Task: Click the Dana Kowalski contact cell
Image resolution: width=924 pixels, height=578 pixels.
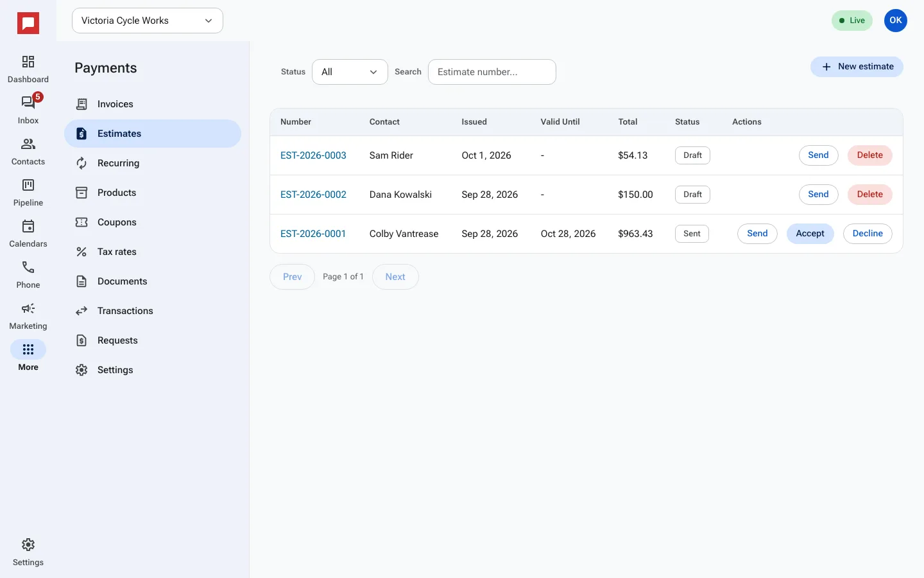Action: [x=400, y=195]
